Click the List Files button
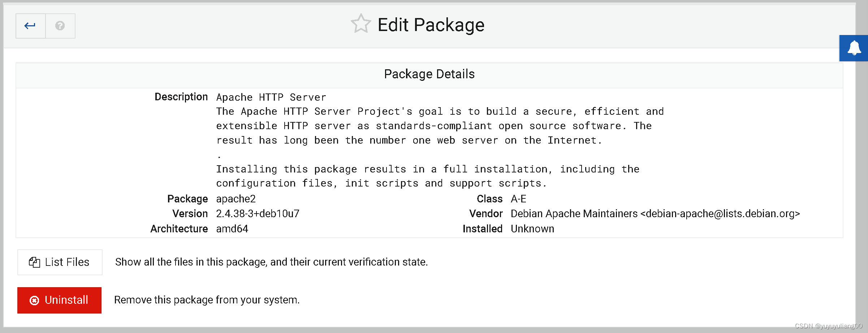The image size is (868, 333). pos(60,262)
